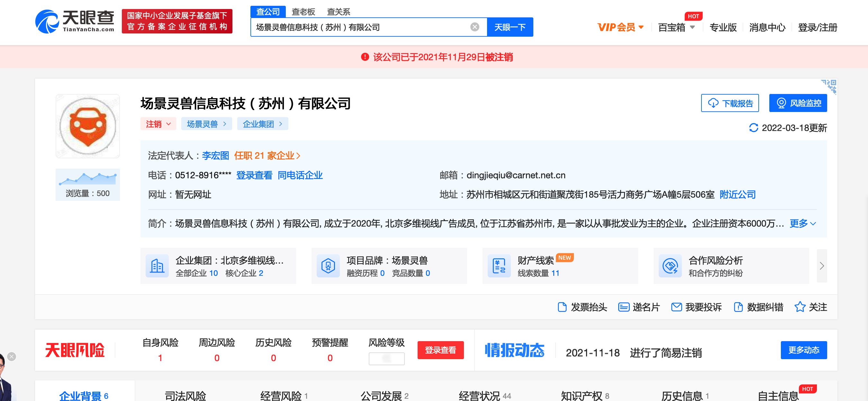Switch to 查老板 search tab
The height and width of the screenshot is (401, 868).
[303, 12]
